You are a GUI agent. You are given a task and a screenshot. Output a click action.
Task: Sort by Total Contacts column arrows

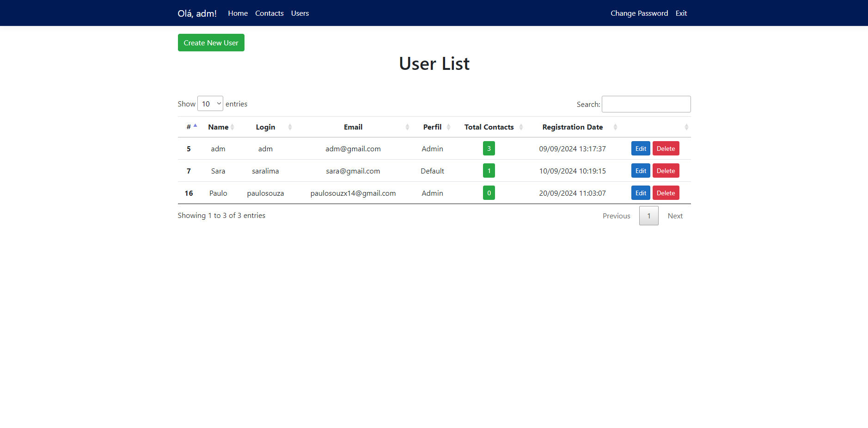tap(521, 127)
